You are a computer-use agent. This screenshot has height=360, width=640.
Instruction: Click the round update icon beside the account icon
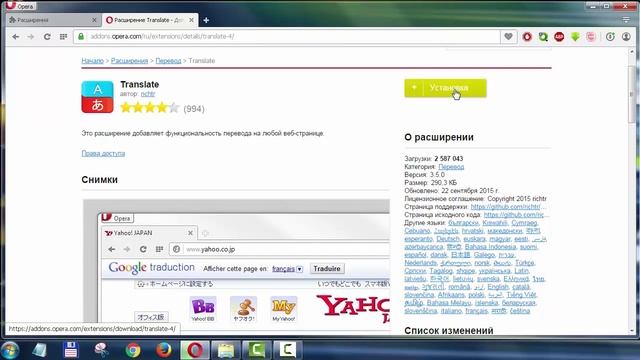610,37
